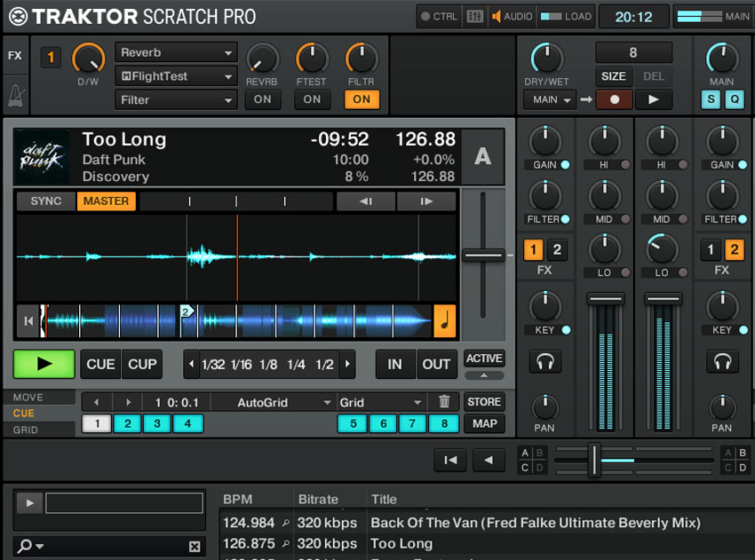This screenshot has height=560, width=755.
Task: Click the MAP button
Action: [x=484, y=424]
